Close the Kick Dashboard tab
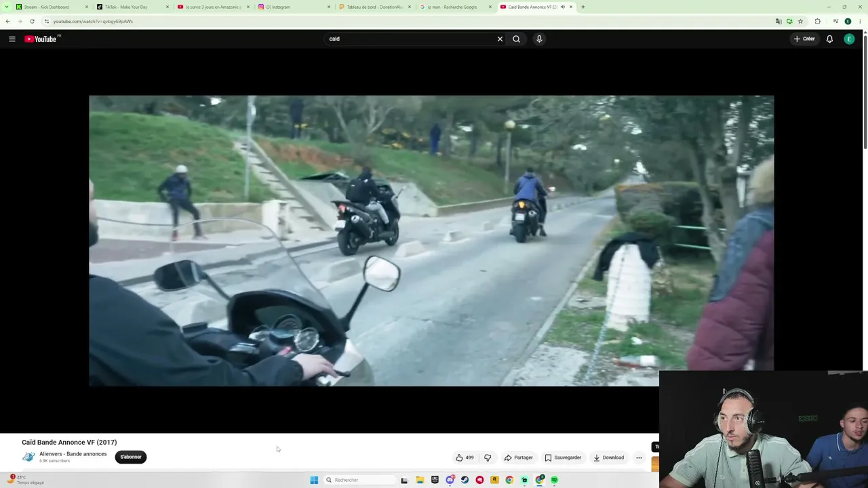The width and height of the screenshot is (868, 488). point(87,7)
